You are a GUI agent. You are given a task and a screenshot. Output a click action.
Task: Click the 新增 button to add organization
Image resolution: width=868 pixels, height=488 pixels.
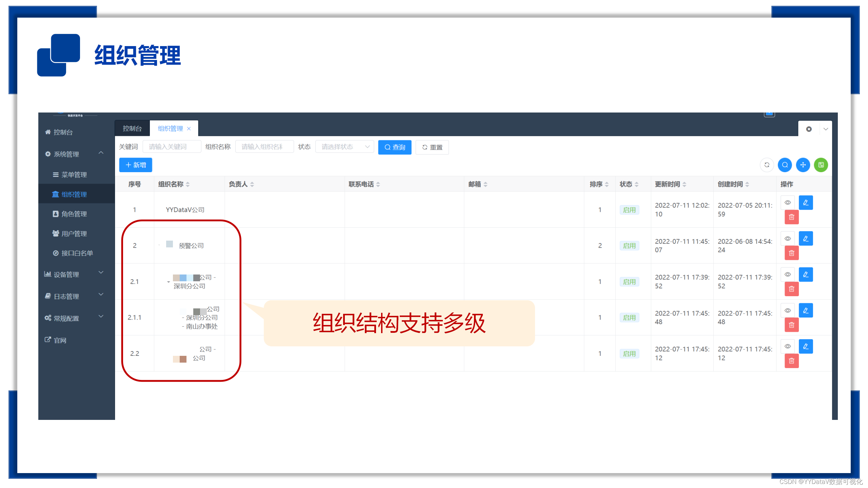coord(135,165)
